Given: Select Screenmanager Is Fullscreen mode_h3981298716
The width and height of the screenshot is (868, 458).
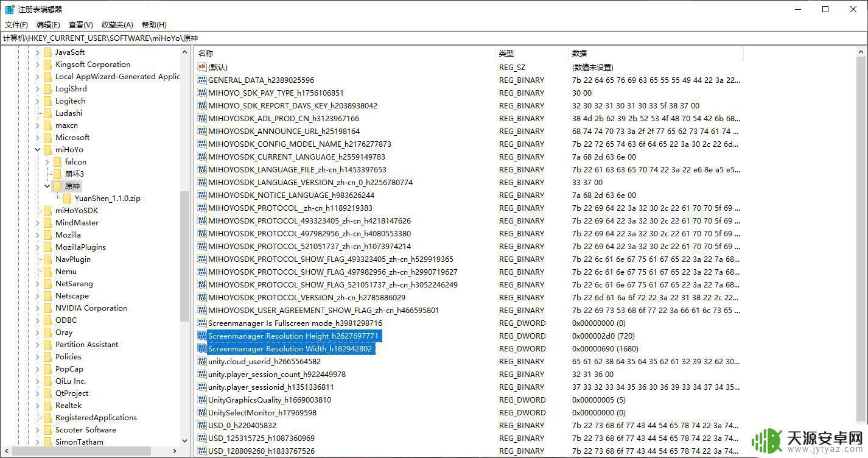Looking at the screenshot, I should [x=295, y=323].
